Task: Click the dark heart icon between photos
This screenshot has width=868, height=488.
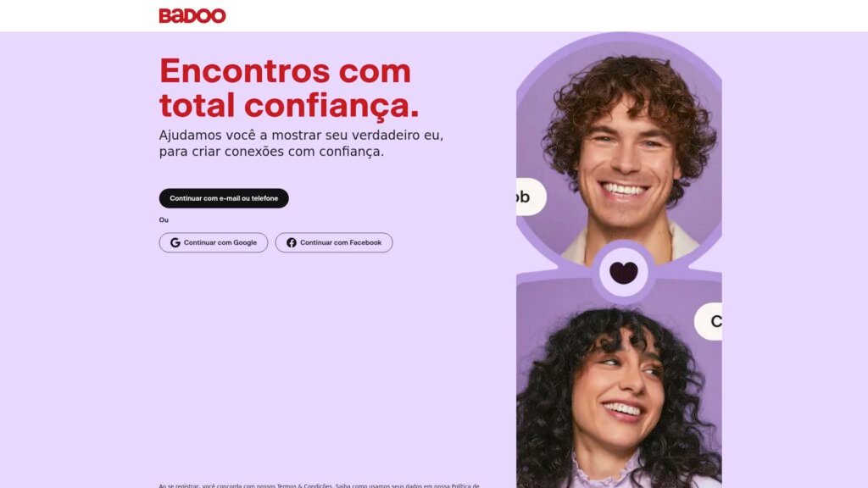Action: (623, 273)
